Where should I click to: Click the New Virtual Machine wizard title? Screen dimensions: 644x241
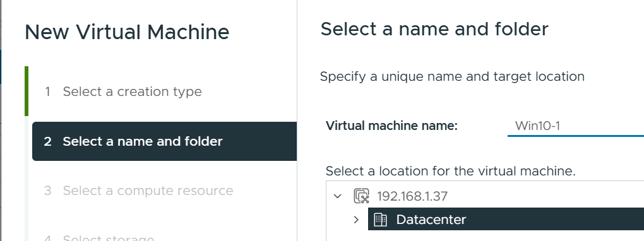127,32
